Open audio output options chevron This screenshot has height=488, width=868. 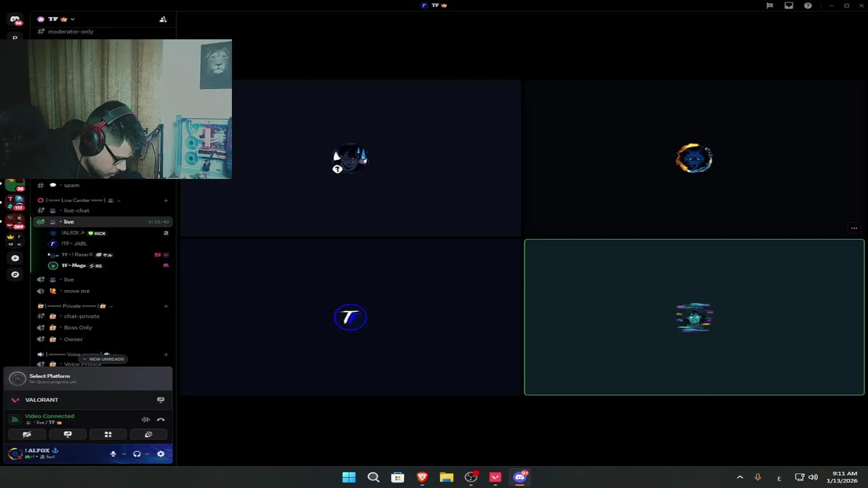(147, 454)
